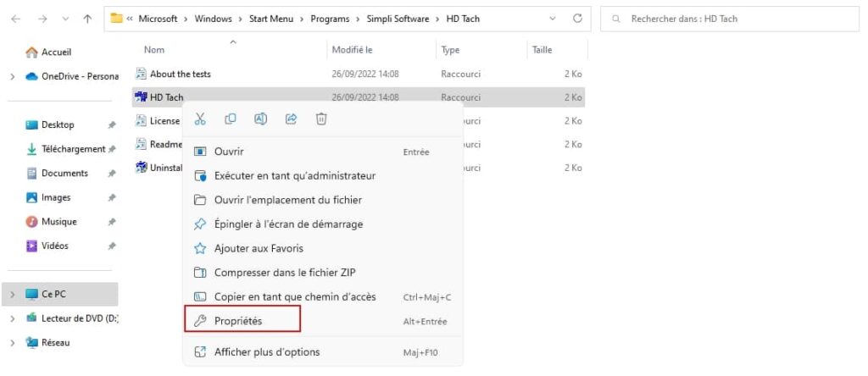Open Propriétés from the context menu

click(323, 321)
